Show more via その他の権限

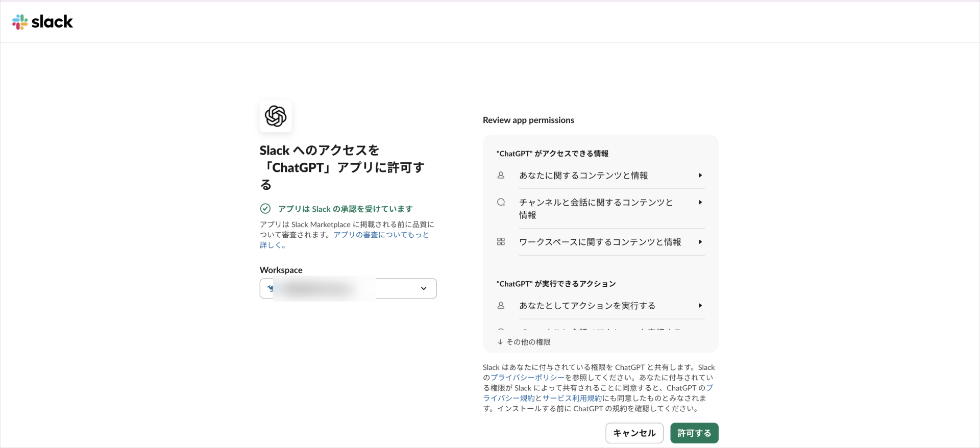tap(524, 342)
